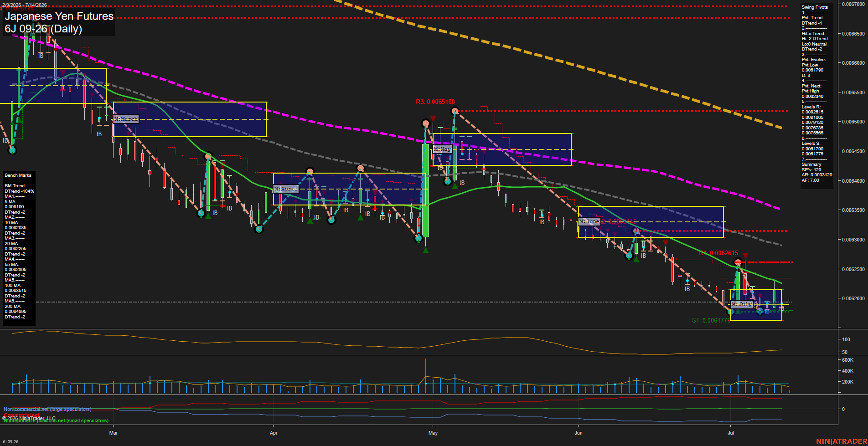Viewport: 868px width, 446px height.
Task: Click resistance level 0.0082615 in Swing Pivots
Action: click(813, 112)
